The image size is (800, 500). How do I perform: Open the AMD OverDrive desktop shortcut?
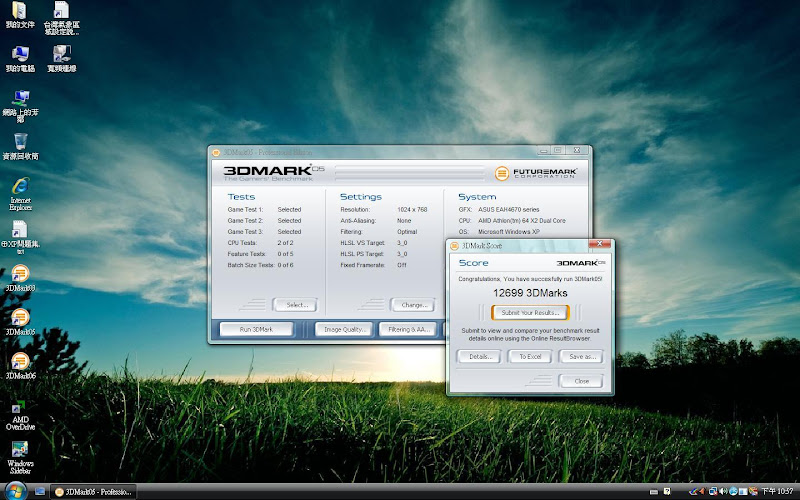pyautogui.click(x=20, y=415)
